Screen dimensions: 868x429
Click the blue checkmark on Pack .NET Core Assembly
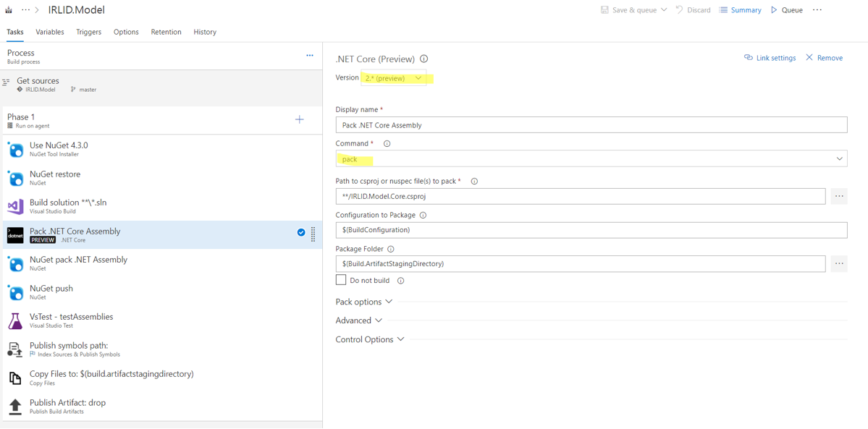pyautogui.click(x=301, y=232)
